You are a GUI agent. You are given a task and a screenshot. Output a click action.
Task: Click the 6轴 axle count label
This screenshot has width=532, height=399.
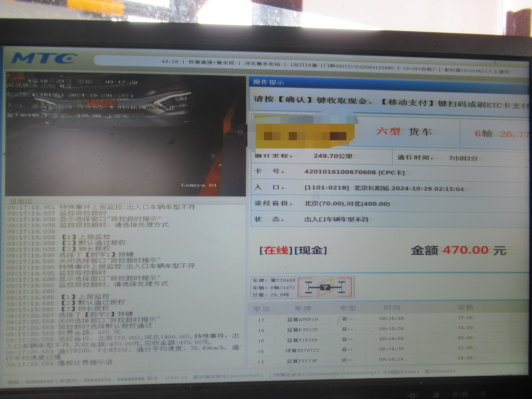[x=483, y=134]
